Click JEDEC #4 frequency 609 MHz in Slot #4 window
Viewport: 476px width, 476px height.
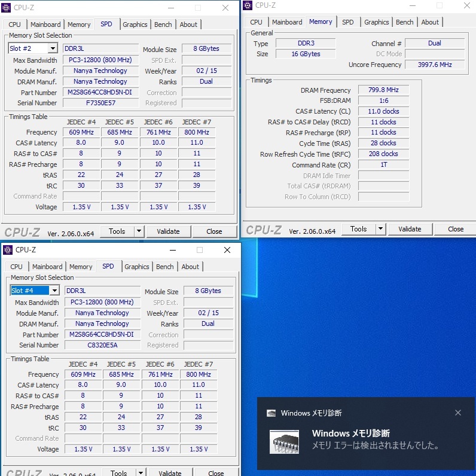(83, 374)
